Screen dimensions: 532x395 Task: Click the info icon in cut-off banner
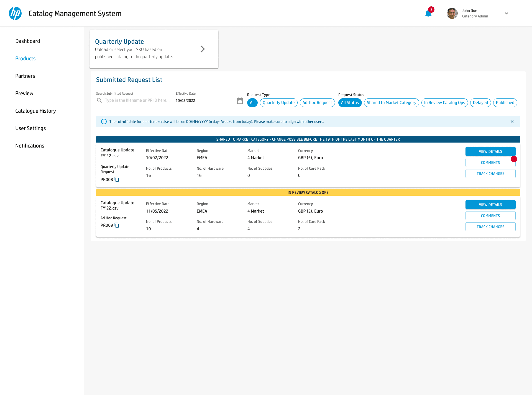tap(104, 122)
